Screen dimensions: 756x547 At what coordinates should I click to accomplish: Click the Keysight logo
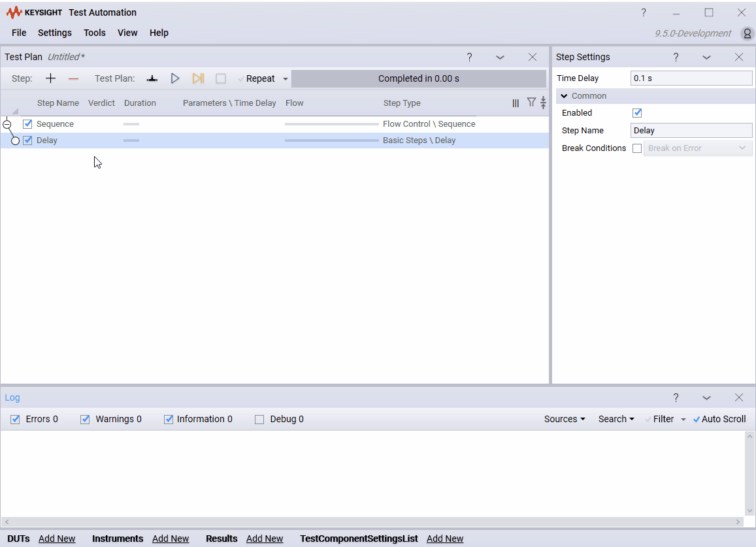coord(34,12)
